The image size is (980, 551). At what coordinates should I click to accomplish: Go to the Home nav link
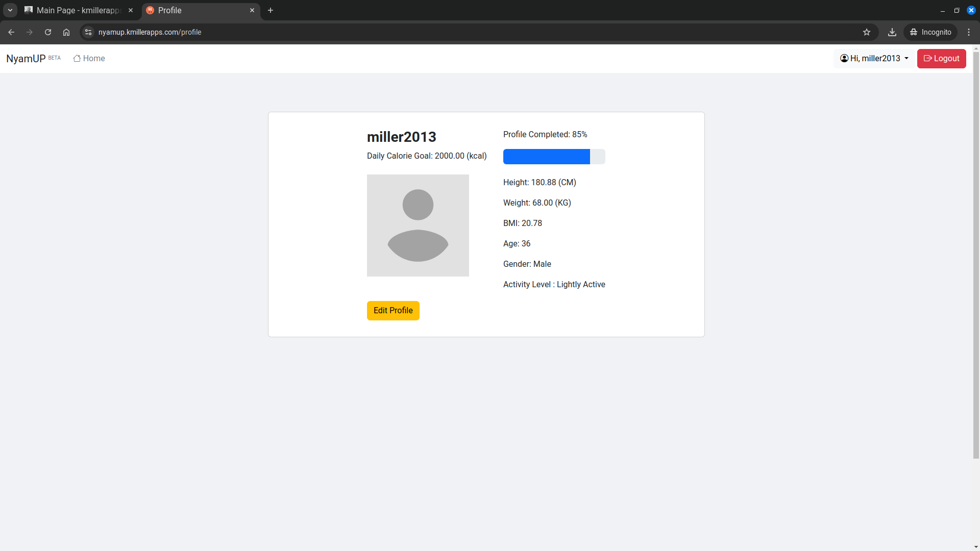click(x=89, y=59)
